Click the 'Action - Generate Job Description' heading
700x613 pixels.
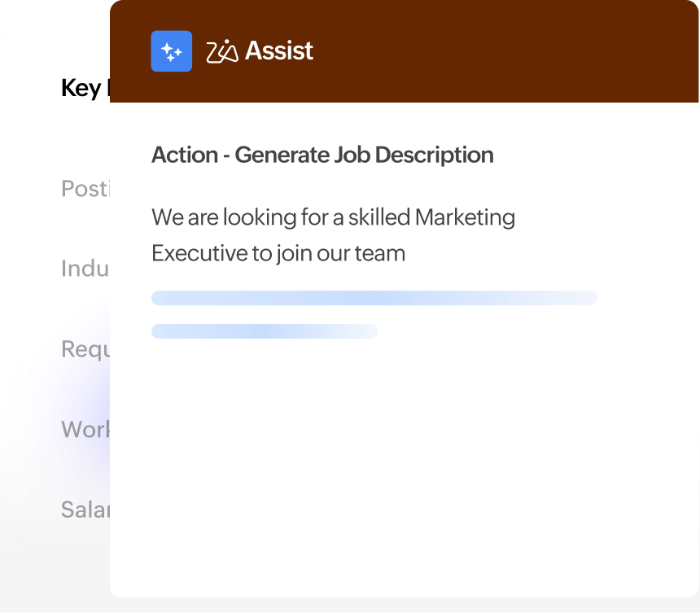(x=322, y=155)
